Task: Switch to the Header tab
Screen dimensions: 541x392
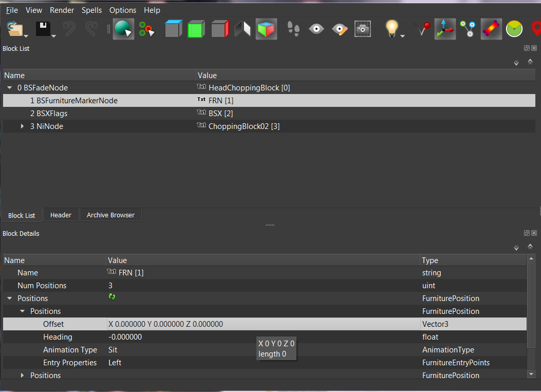Action: click(61, 215)
